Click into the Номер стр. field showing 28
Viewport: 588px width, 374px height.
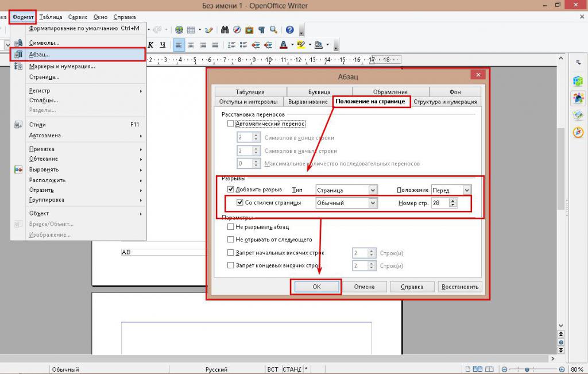[x=440, y=203]
